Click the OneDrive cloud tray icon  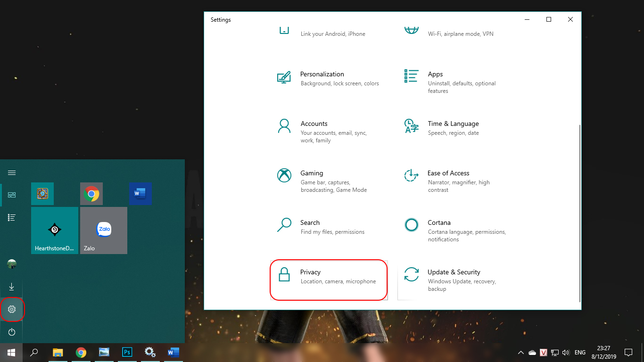coord(532,353)
